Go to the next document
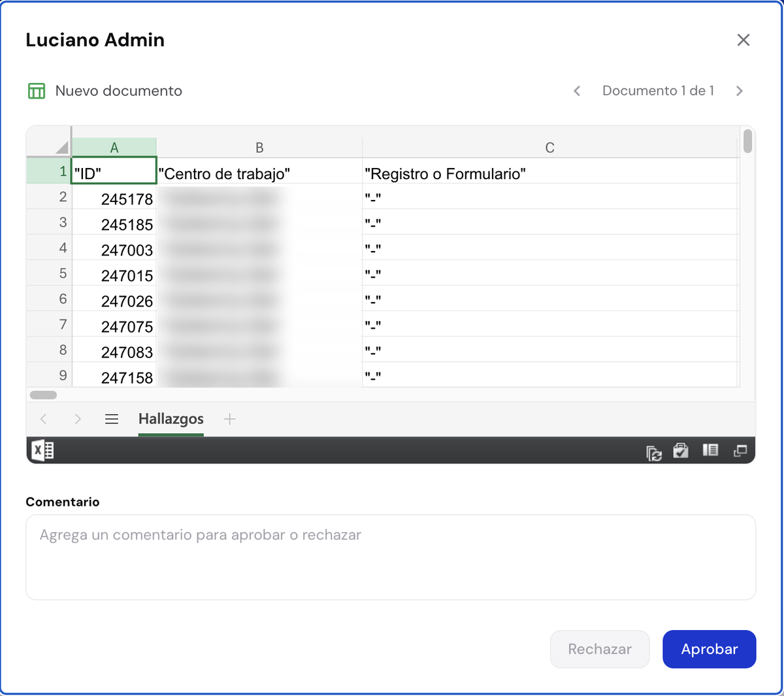 tap(740, 91)
